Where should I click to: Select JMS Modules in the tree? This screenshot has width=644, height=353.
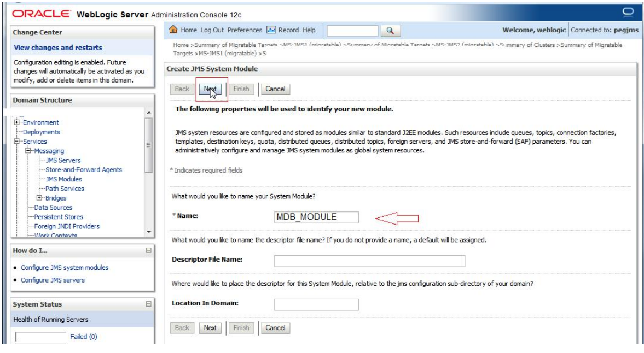tap(63, 179)
